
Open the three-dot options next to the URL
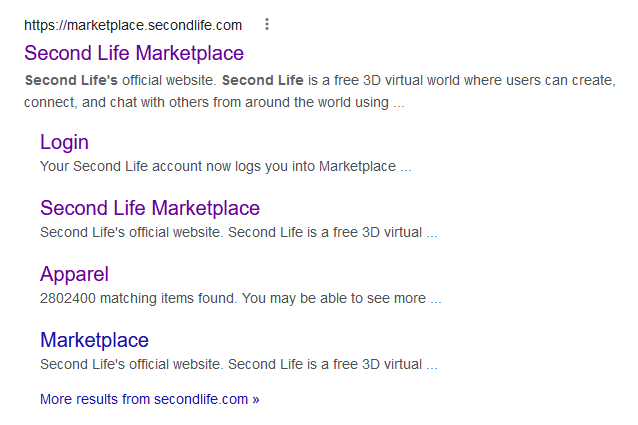point(267,24)
